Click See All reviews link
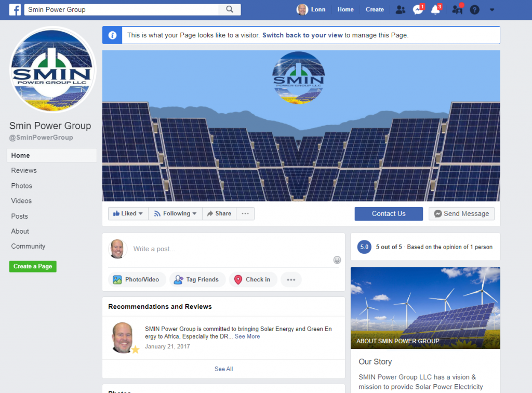This screenshot has width=532, height=393. 223,369
